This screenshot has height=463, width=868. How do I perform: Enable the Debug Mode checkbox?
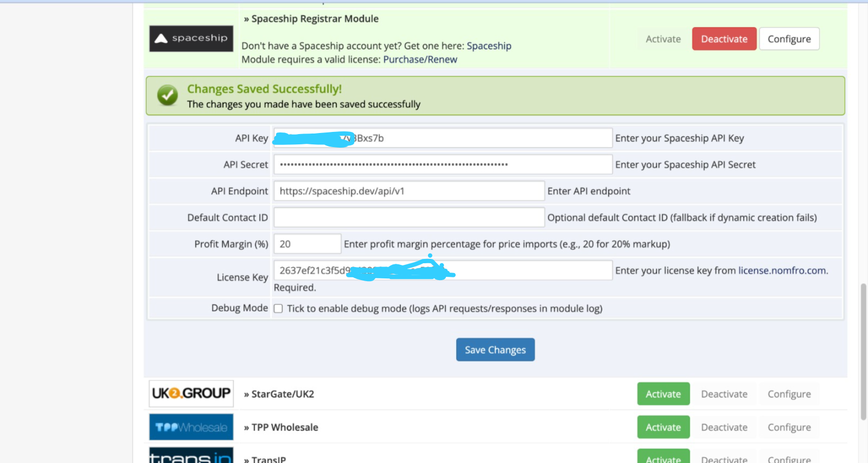click(x=278, y=309)
